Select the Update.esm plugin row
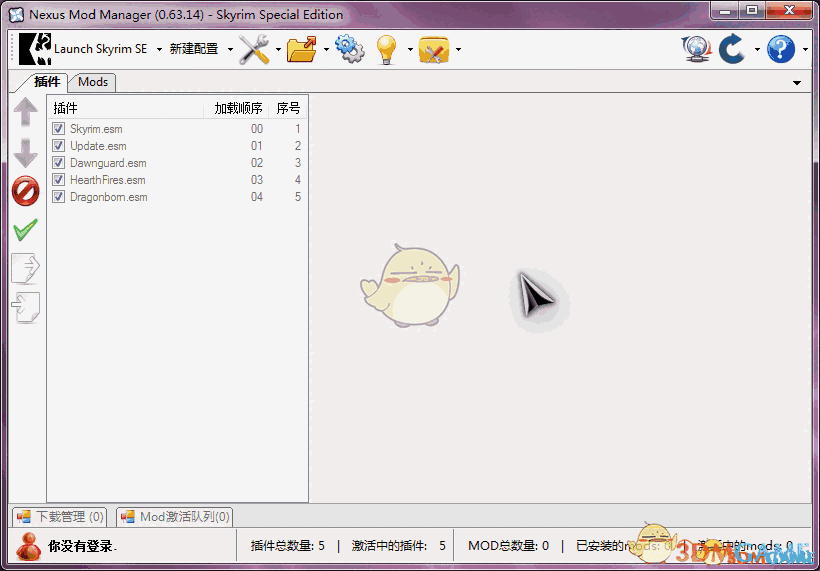The height and width of the screenshot is (571, 820). [x=177, y=145]
